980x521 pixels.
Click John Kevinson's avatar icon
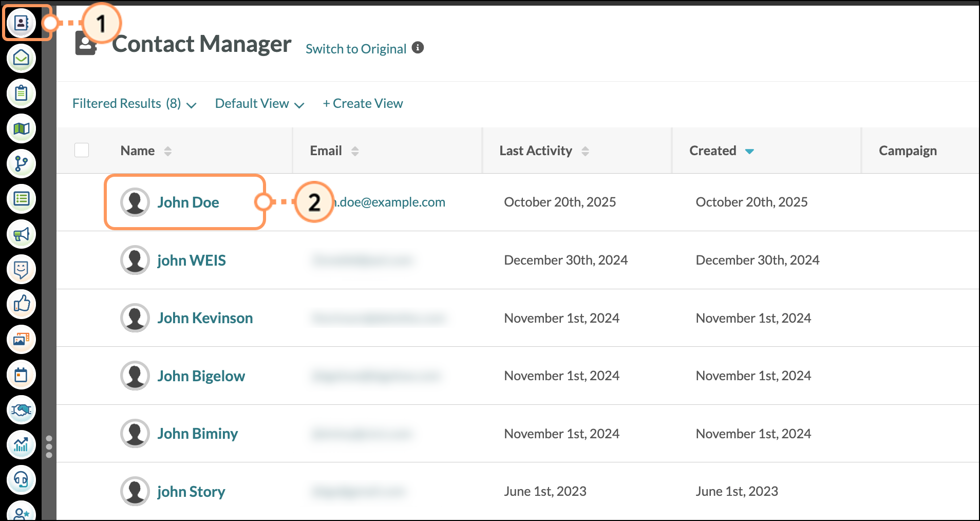point(135,318)
